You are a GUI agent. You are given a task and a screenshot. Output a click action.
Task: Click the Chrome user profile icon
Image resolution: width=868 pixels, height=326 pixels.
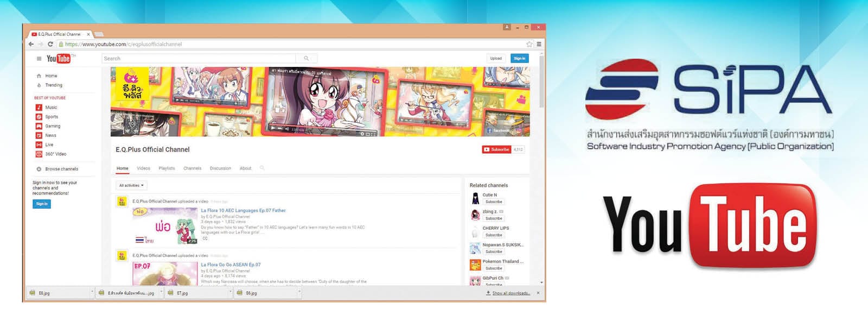pyautogui.click(x=507, y=27)
